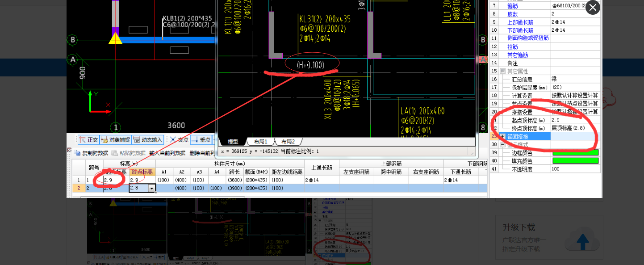Image resolution: width=644 pixels, height=265 pixels.
Task: Click row 1 跨长 cell (3600)
Action: click(x=234, y=180)
